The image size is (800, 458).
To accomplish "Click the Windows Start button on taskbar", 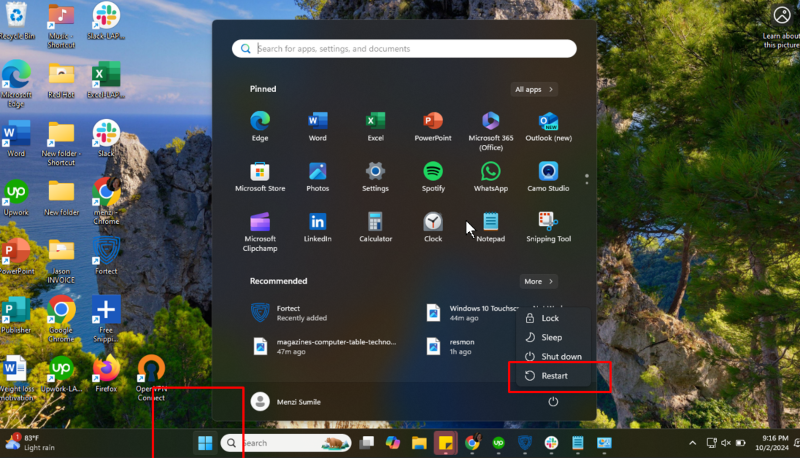I will click(205, 442).
